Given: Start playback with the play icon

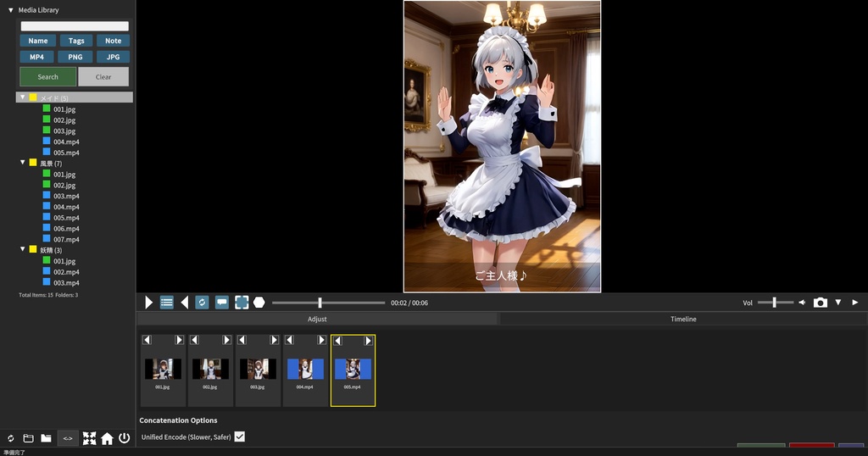Looking at the screenshot, I should pos(148,302).
